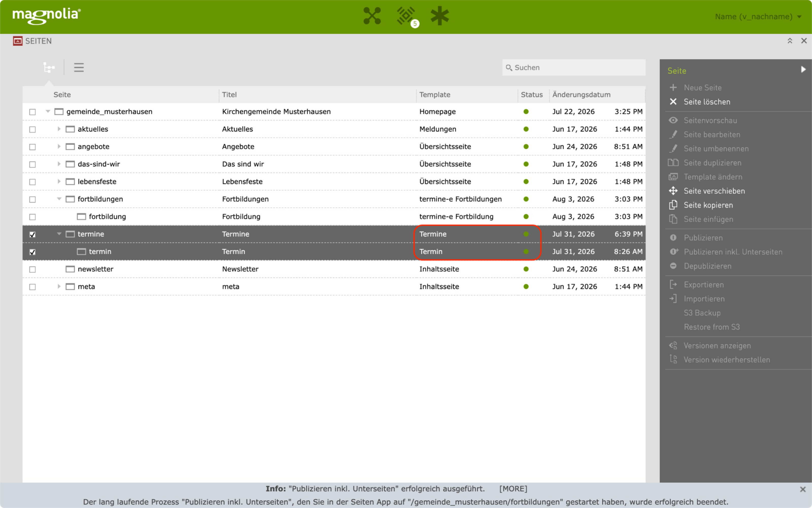812x508 pixels.
Task: Choose Restore from S3 action
Action: [712, 327]
